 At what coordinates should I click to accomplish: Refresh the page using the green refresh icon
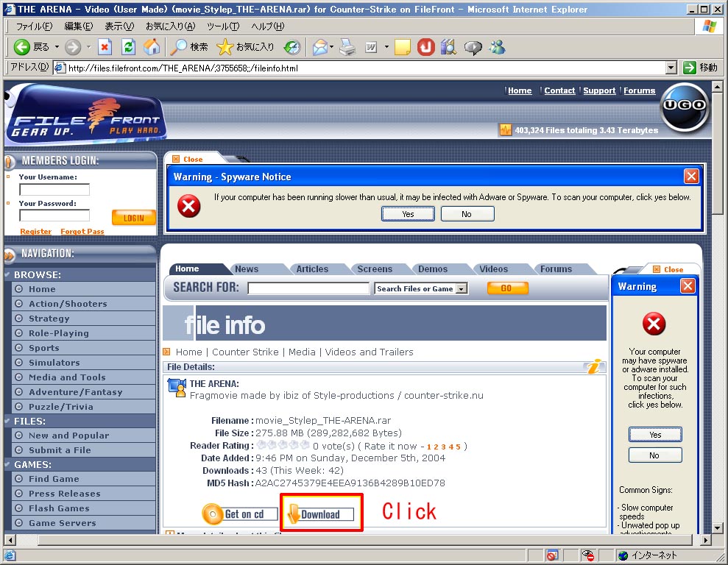coord(129,47)
